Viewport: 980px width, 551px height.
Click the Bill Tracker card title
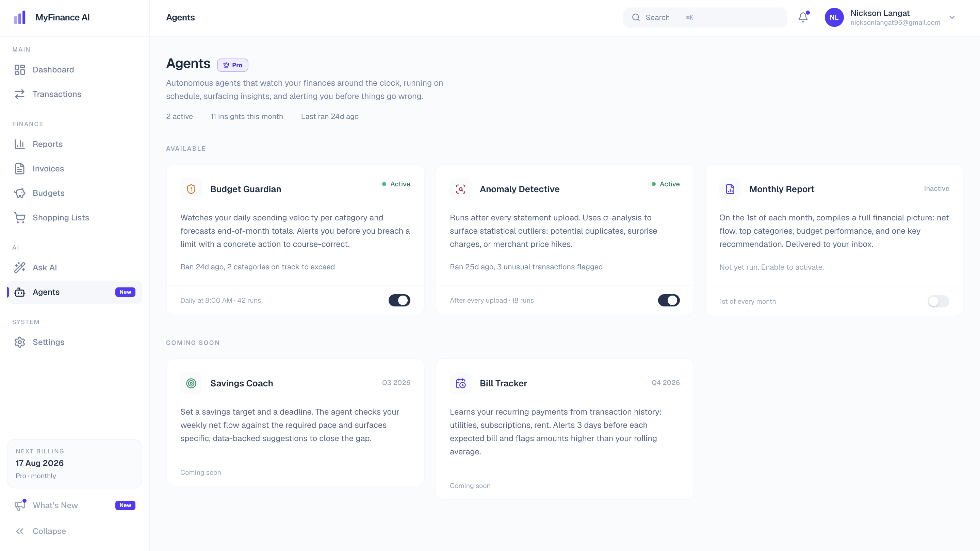click(x=503, y=383)
